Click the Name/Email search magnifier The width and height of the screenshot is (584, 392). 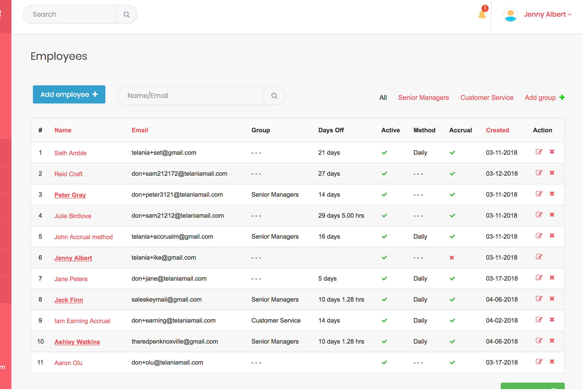pos(275,96)
